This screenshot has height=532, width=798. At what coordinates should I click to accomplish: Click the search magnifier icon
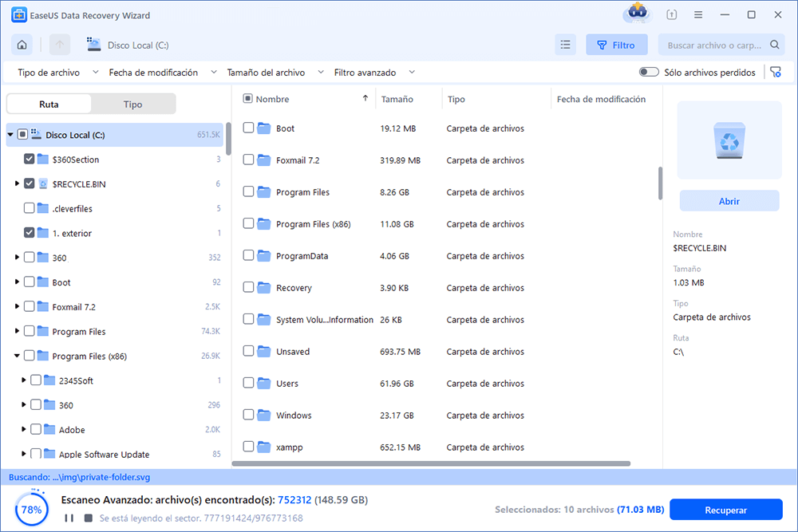point(775,45)
